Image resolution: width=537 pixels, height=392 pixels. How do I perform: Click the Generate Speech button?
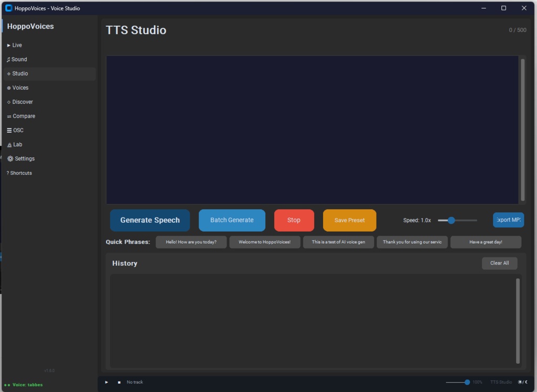click(x=149, y=220)
